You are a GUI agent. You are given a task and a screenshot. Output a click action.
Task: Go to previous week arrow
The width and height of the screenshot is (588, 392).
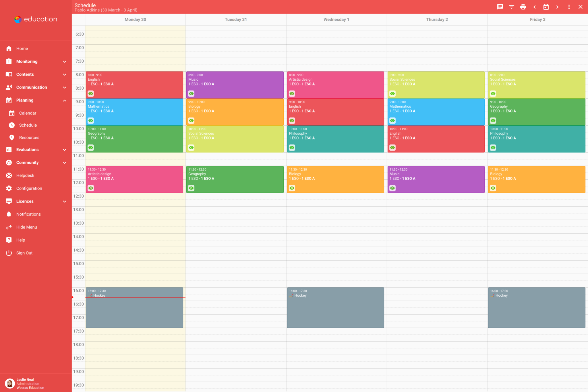[x=534, y=7]
